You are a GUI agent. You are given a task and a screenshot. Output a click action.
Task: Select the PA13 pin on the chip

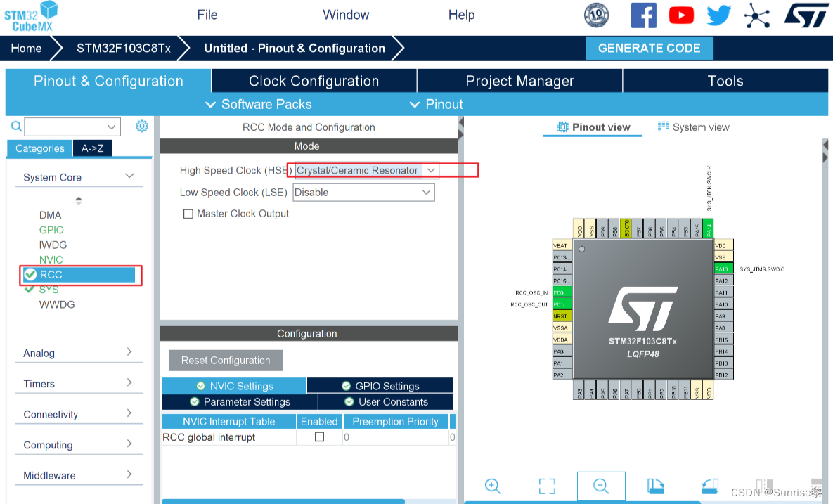(723, 269)
